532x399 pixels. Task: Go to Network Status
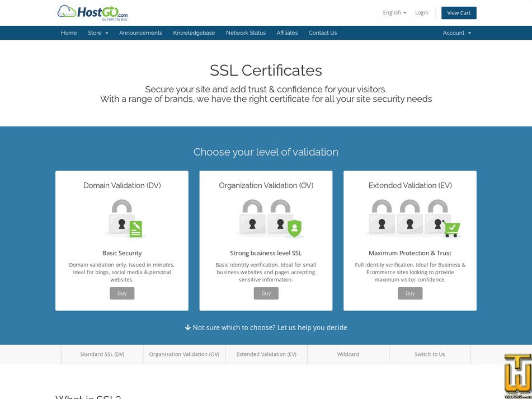pos(246,32)
